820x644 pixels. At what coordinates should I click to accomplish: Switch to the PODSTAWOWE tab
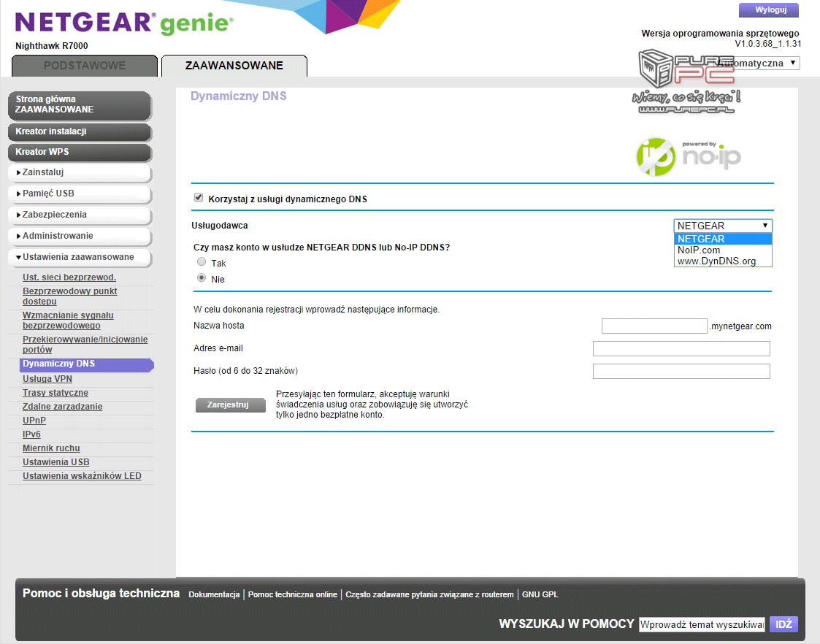pyautogui.click(x=85, y=66)
